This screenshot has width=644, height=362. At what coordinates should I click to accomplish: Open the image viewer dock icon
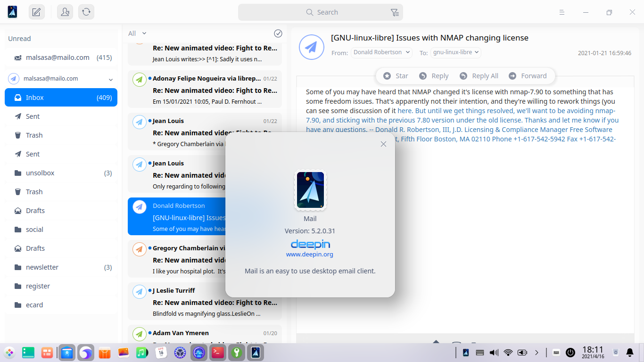[123, 352]
